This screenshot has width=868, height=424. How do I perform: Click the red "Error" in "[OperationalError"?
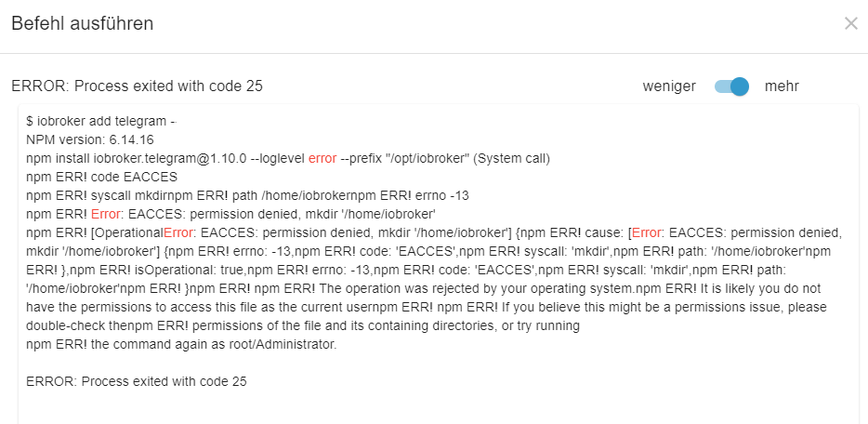179,232
